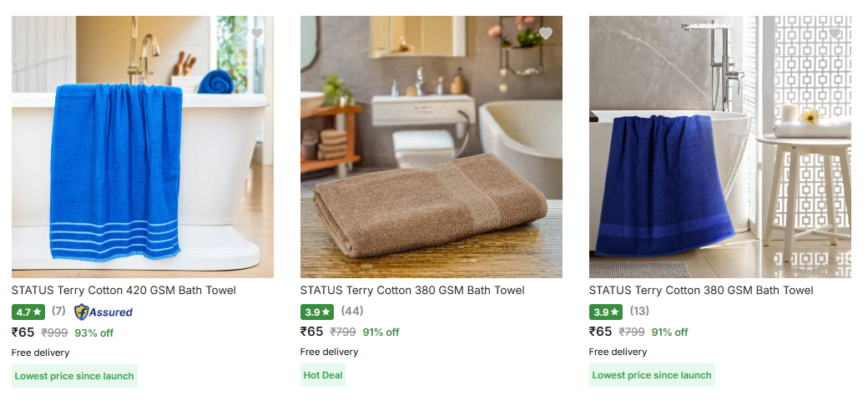View the (7) reviews count
The width and height of the screenshot is (868, 401).
58,311
